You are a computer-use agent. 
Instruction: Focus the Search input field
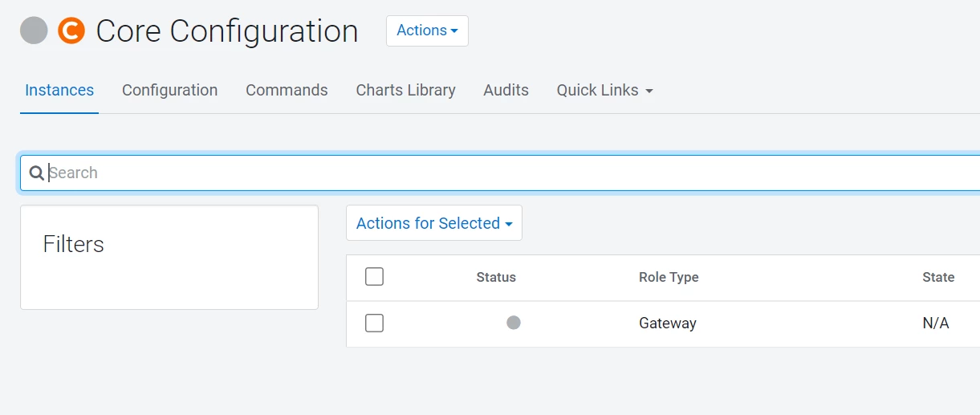click(x=506, y=173)
